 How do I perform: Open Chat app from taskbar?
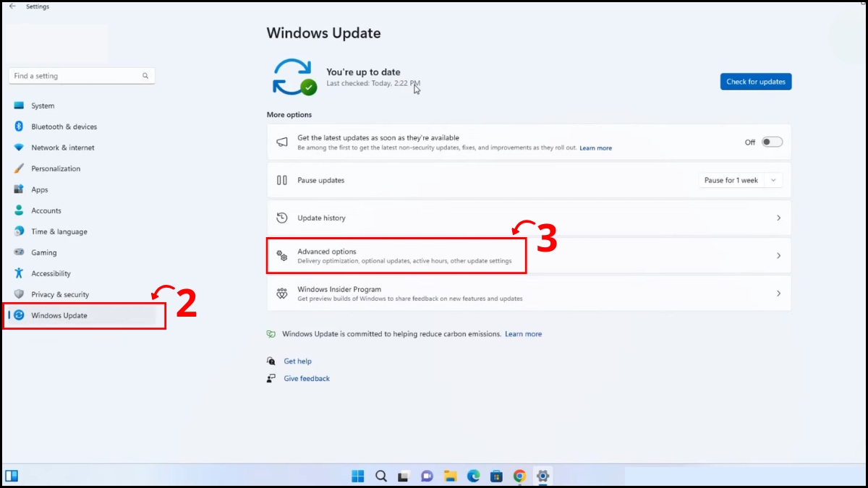coord(427,476)
